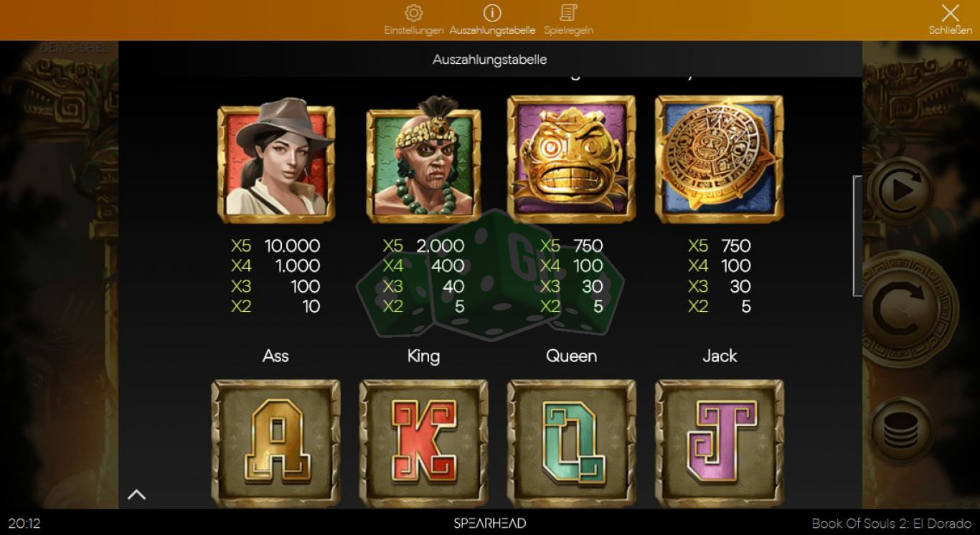980x535 pixels.
Task: Select the golden mask symbol
Action: tap(571, 159)
